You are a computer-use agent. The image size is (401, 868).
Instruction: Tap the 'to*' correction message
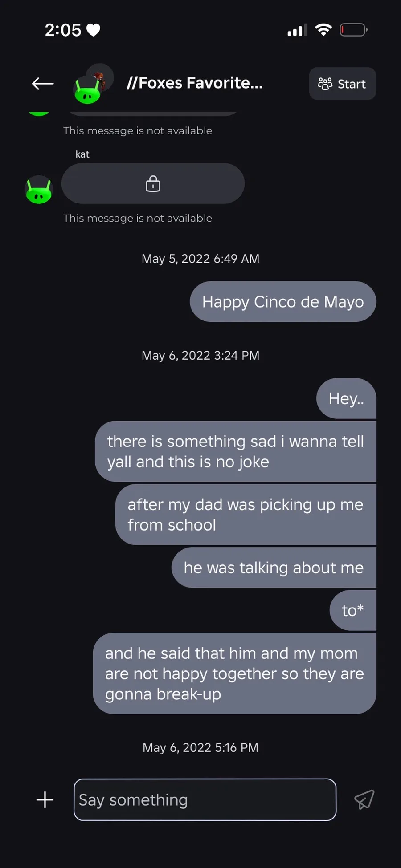(352, 610)
